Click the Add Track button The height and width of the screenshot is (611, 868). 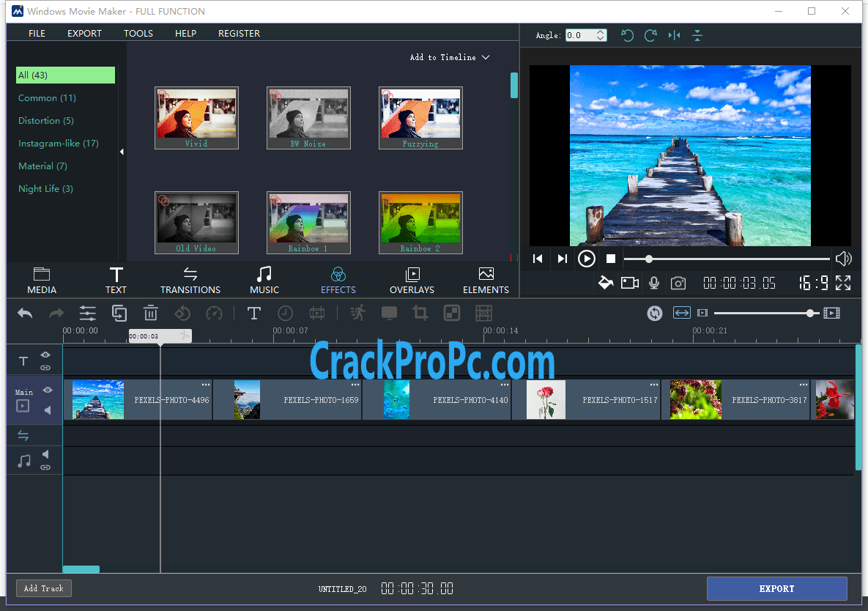point(44,588)
